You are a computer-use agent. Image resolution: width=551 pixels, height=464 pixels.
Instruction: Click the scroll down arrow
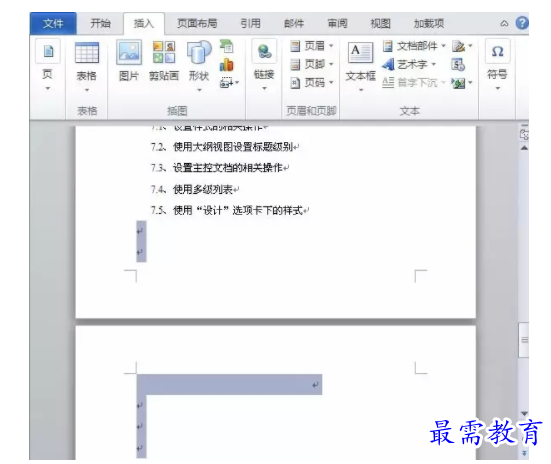(524, 413)
